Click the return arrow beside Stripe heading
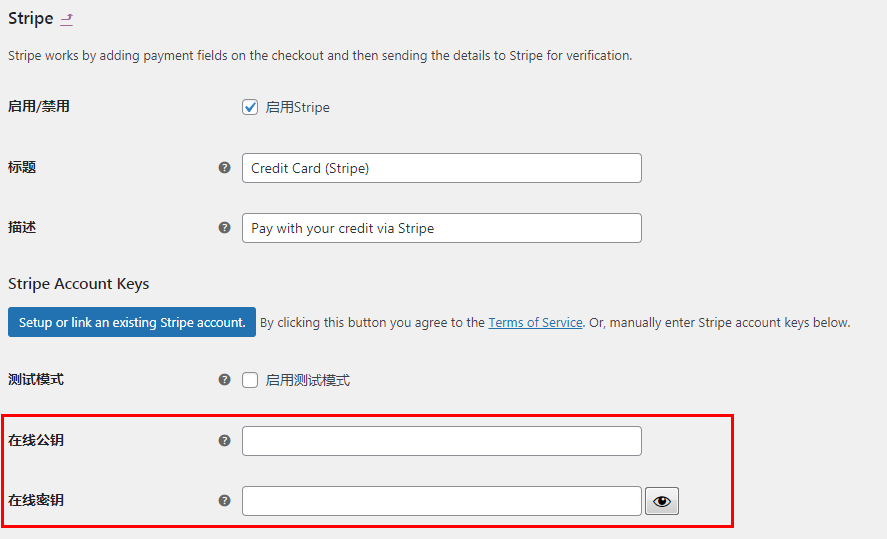This screenshot has width=887, height=539. (x=67, y=19)
